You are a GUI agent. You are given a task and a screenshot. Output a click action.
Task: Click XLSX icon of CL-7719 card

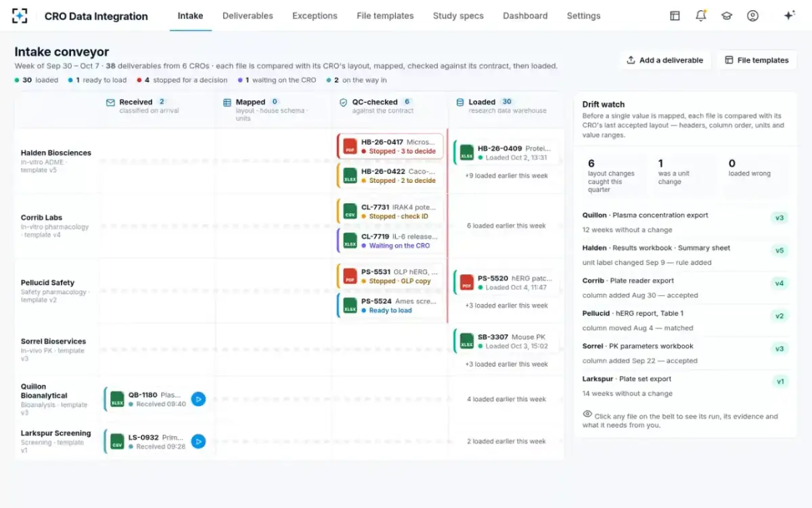350,240
